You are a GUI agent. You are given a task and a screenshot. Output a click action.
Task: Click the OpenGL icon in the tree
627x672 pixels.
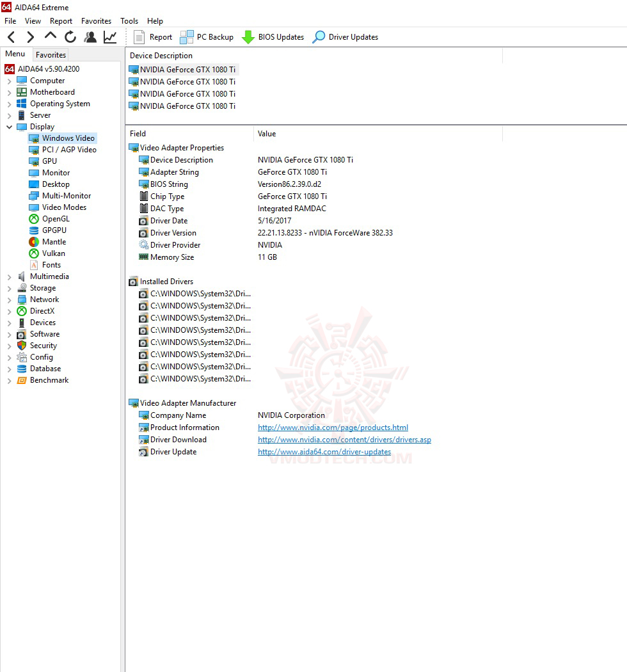pyautogui.click(x=34, y=219)
